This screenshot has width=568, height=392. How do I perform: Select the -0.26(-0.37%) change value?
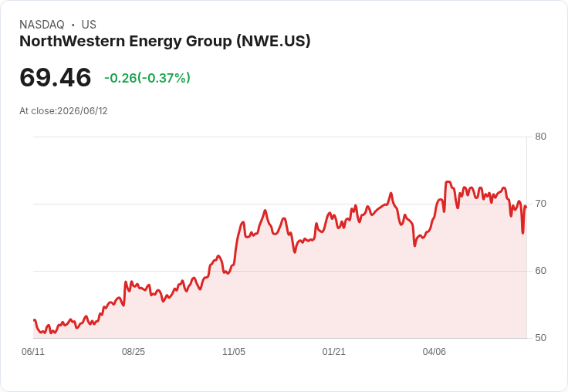[x=147, y=78]
